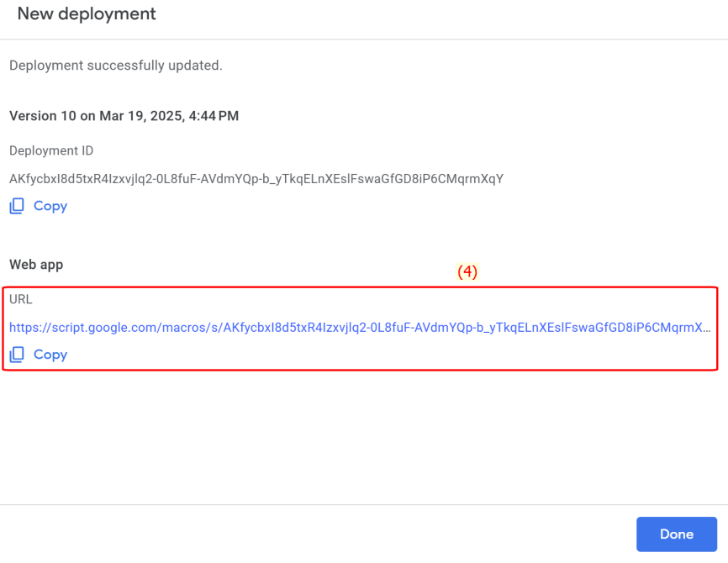Click the red "(4)" annotation marker

[x=467, y=271]
